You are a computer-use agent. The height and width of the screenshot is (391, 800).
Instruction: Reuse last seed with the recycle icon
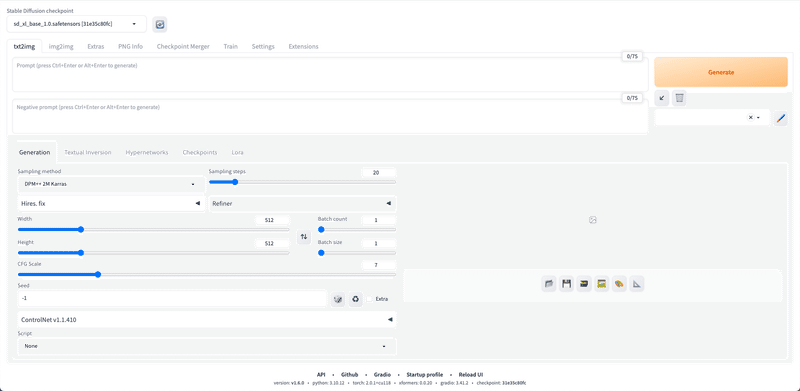pos(356,299)
